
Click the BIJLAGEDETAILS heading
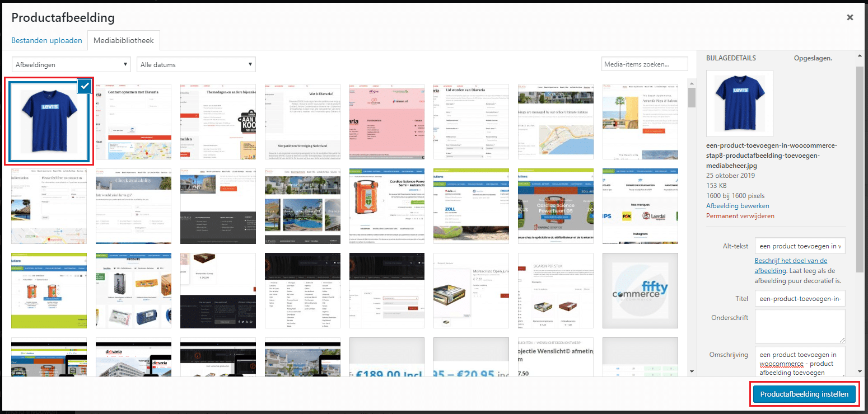(731, 58)
